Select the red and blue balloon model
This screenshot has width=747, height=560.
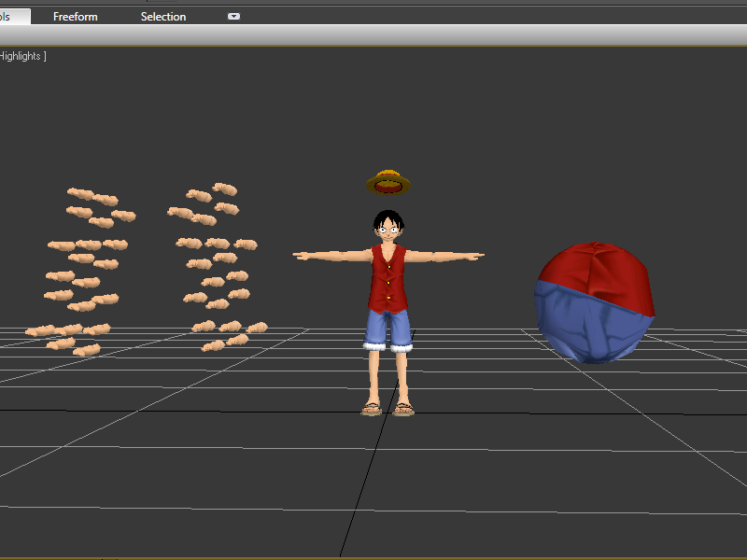click(x=595, y=302)
